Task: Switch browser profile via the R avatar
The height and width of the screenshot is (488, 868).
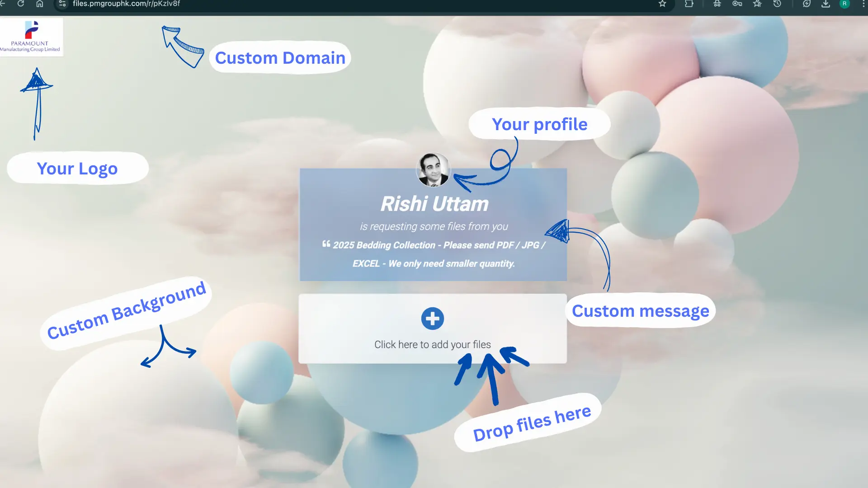Action: pyautogui.click(x=845, y=5)
